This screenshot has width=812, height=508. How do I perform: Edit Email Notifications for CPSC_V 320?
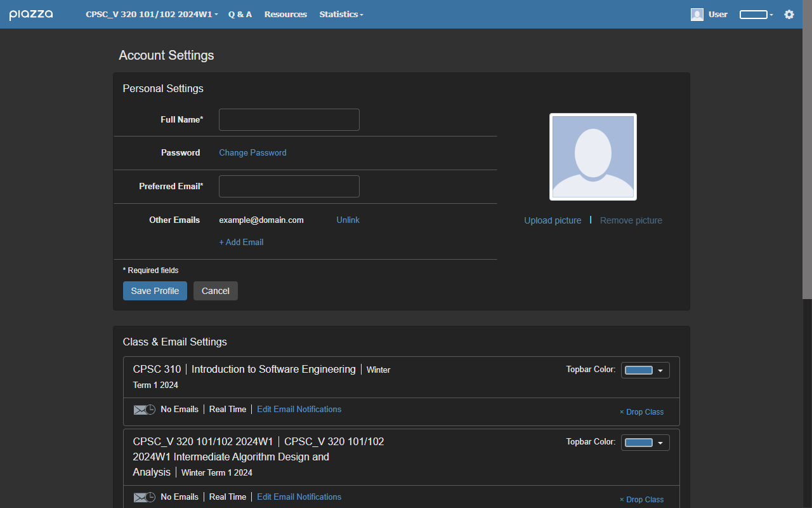tap(299, 497)
